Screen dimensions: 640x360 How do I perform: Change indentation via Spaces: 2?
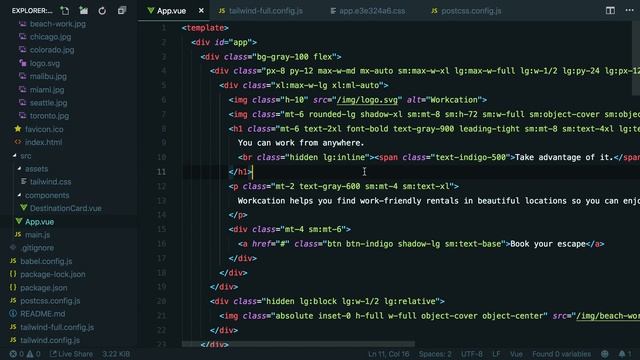(x=435, y=354)
